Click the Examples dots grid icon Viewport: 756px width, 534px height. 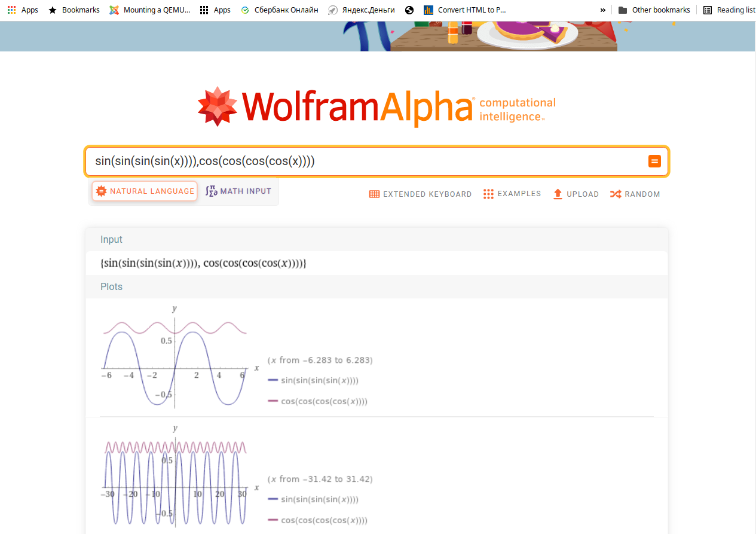coord(488,194)
